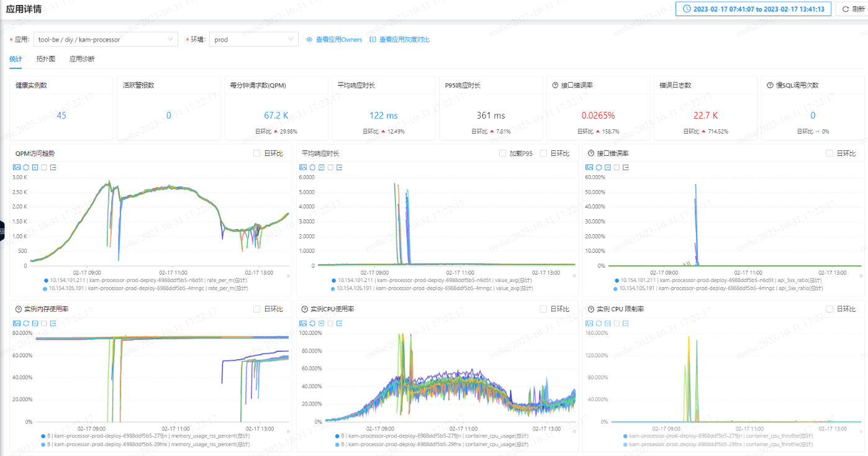868x456 pixels.
Task: Click the restore icon on 平均响应时长 chart
Action: tap(312, 167)
